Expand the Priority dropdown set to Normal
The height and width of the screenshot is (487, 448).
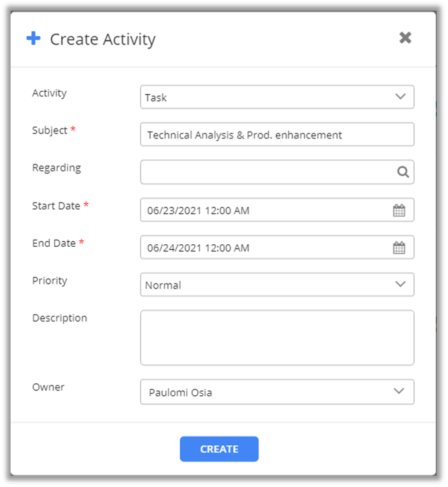pyautogui.click(x=277, y=285)
